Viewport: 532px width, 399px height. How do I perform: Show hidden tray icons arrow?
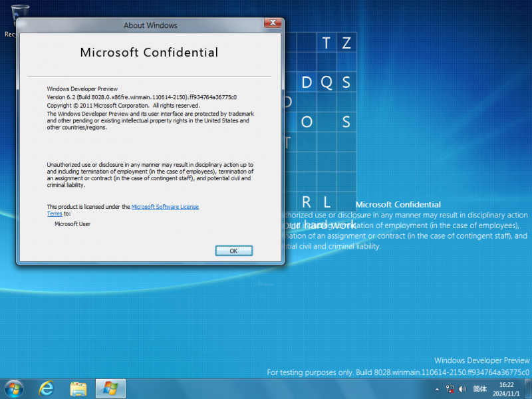(437, 389)
